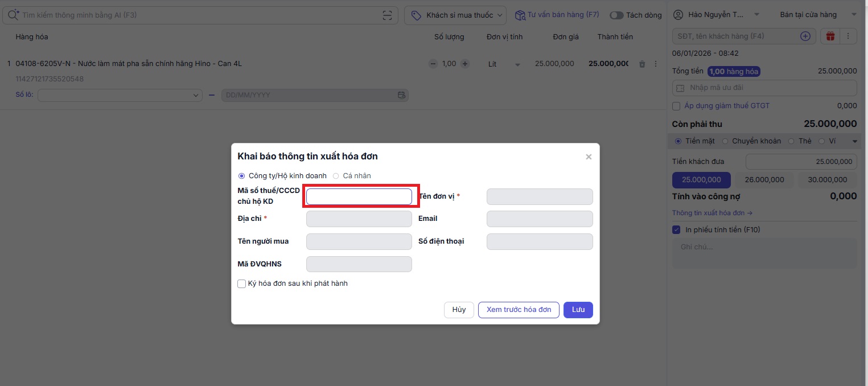
Task: Decrease quantity with the minus button
Action: (433, 64)
